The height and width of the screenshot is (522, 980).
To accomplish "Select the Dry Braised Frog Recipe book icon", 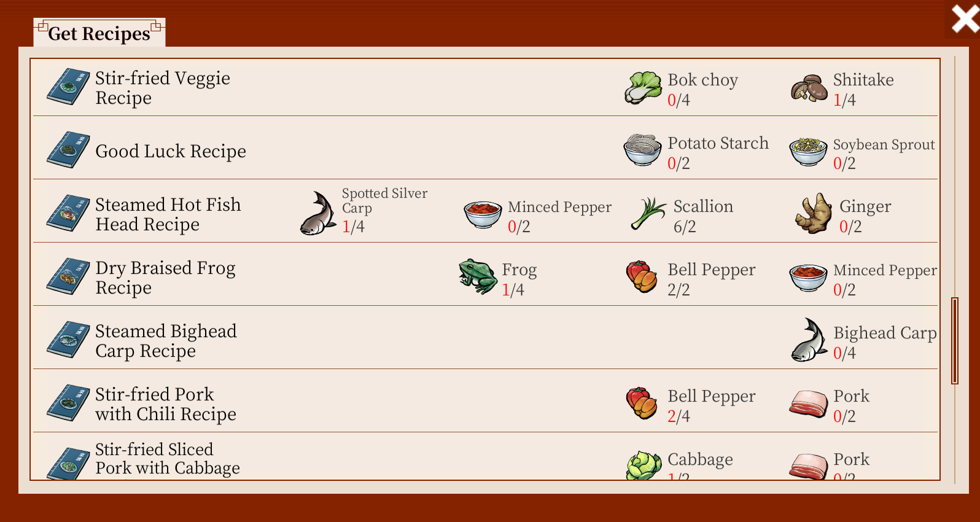I will [x=68, y=276].
